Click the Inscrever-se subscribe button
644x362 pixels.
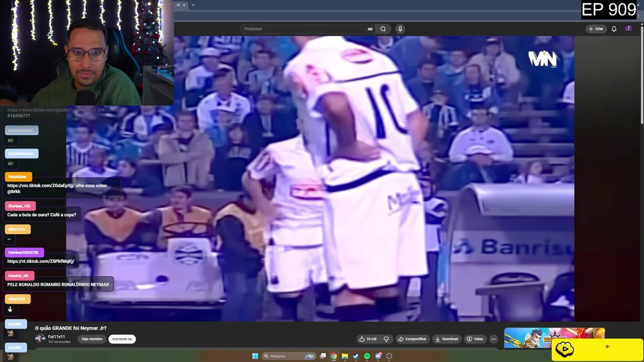[x=122, y=339]
